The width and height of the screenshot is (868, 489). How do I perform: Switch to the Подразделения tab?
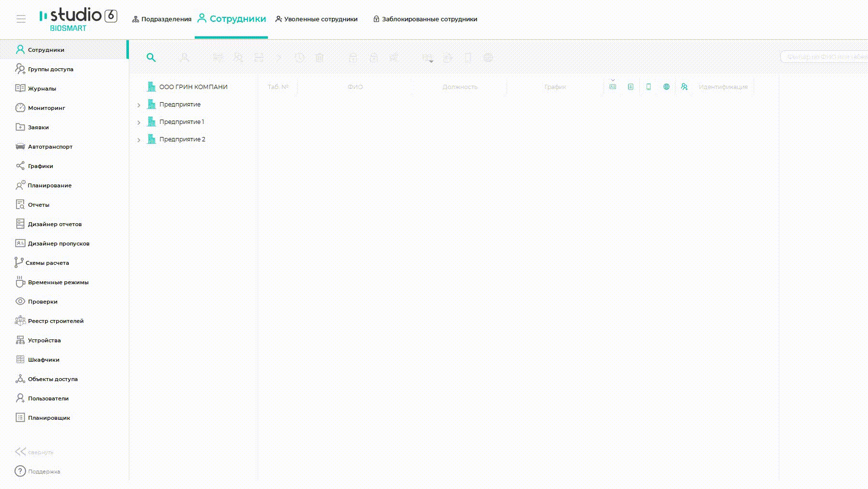coord(162,19)
